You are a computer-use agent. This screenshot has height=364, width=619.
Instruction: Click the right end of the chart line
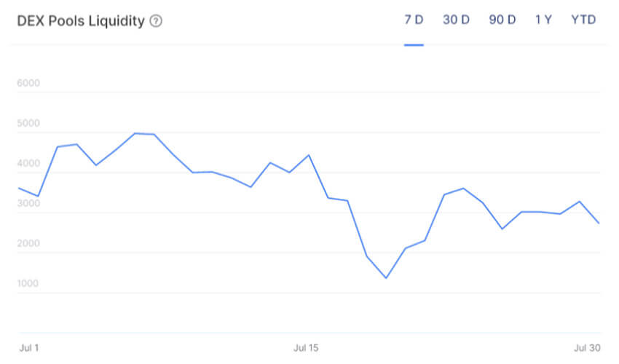[x=599, y=223]
